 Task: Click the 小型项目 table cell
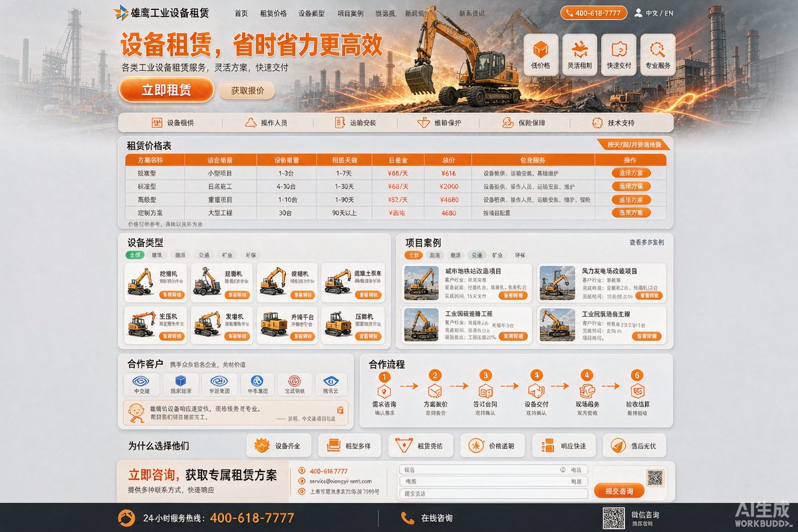tap(219, 173)
